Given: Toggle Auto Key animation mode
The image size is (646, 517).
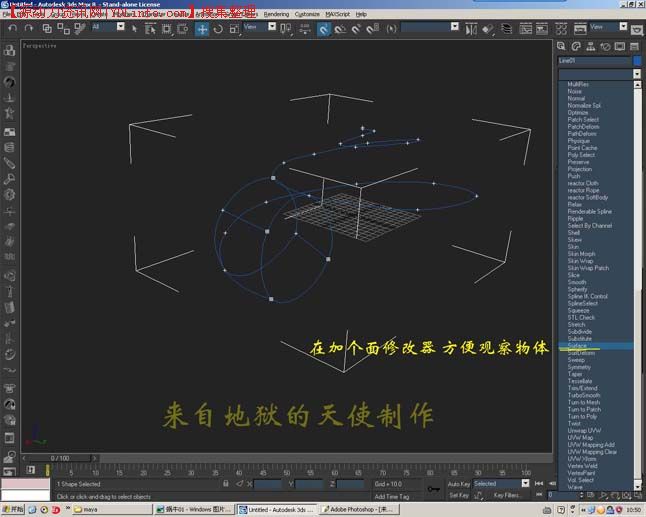Looking at the screenshot, I should tap(458, 484).
